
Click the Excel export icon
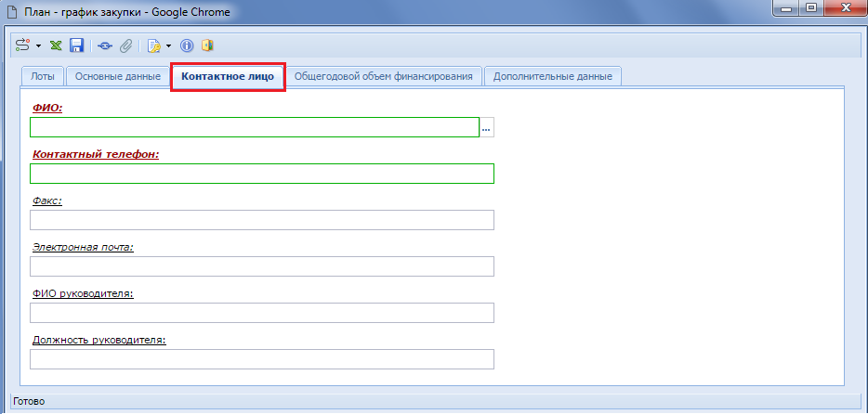point(57,45)
